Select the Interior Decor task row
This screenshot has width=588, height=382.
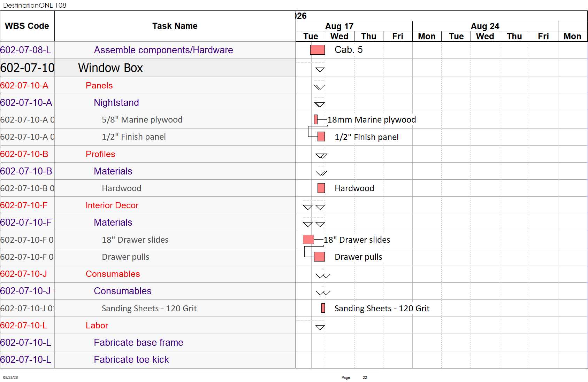(148, 205)
